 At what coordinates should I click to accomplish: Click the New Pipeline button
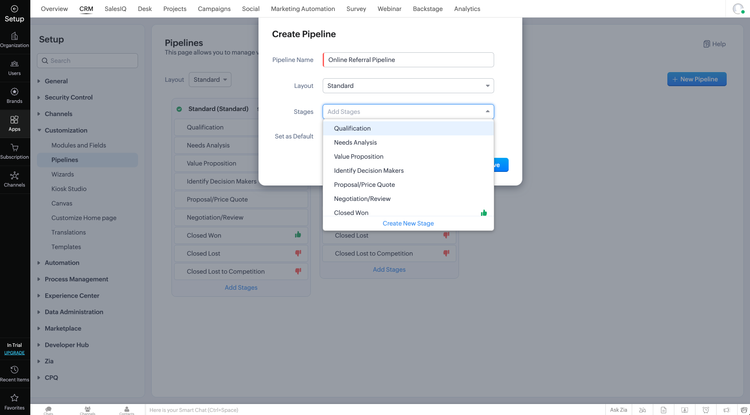click(x=696, y=79)
